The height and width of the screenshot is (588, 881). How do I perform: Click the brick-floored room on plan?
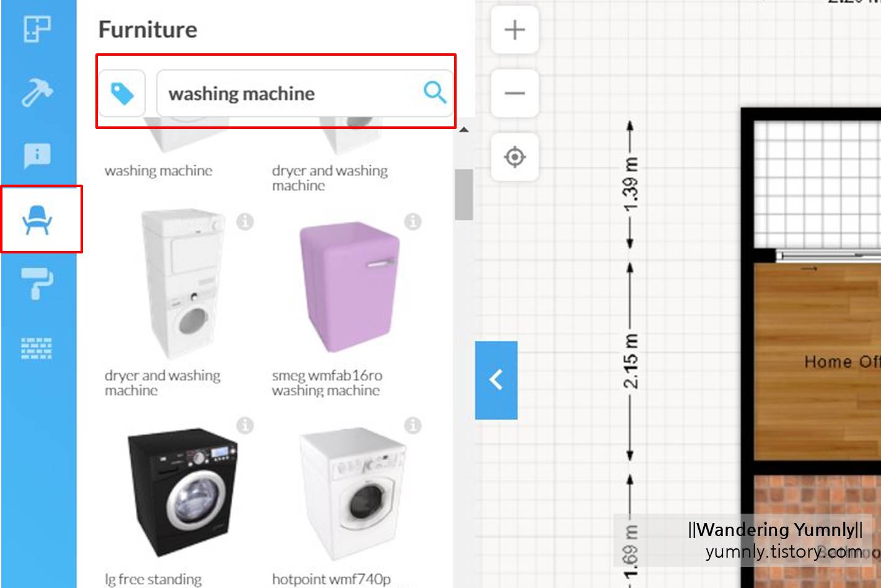tap(818, 532)
